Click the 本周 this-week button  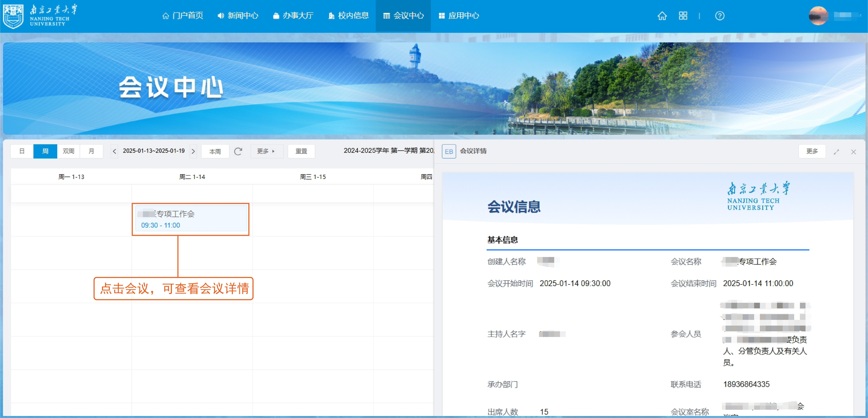(215, 151)
